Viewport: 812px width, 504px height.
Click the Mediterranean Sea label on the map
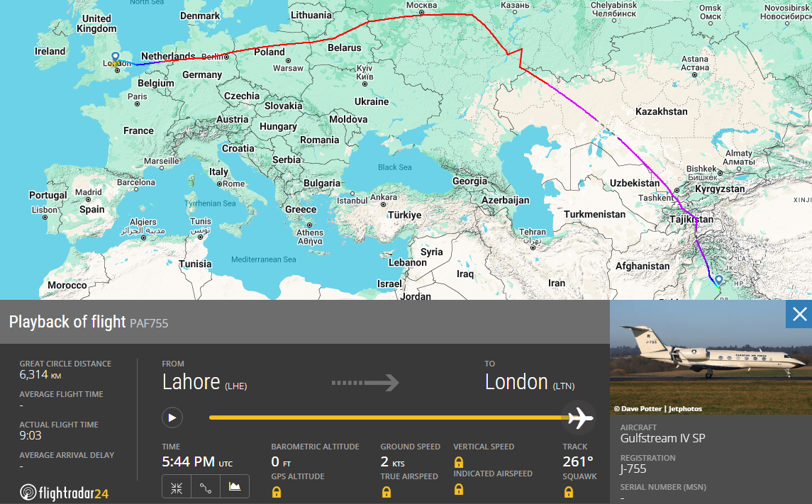pos(264,259)
